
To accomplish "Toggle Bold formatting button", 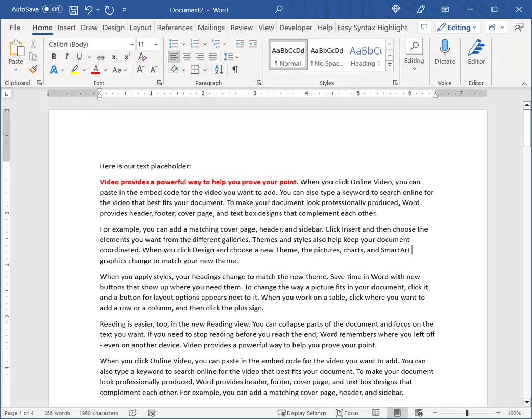I will point(54,57).
